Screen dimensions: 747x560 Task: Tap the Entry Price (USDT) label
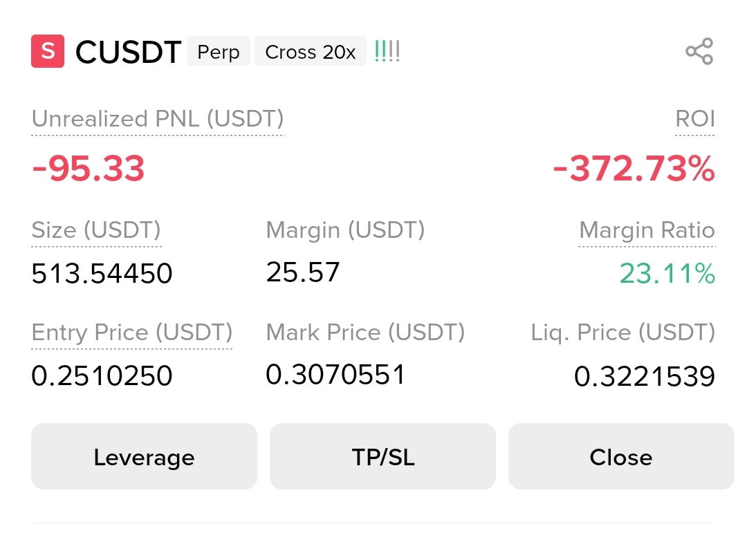(132, 333)
